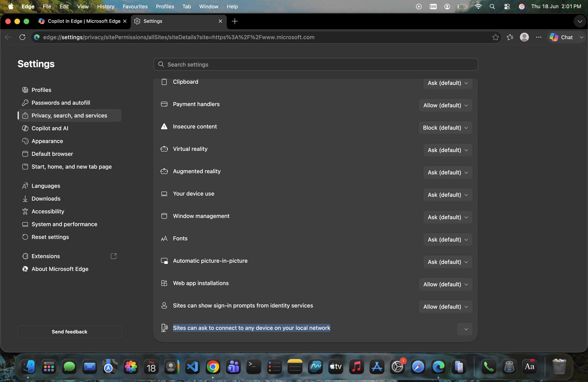
Task: Click the Web app installations icon
Action: tap(164, 283)
